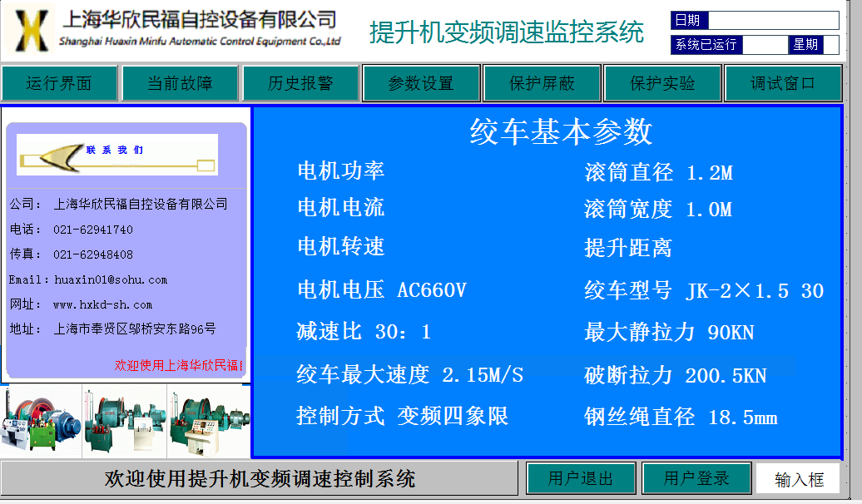
Task: Click the 联系我们 arrow graphic
Action: pos(116,155)
